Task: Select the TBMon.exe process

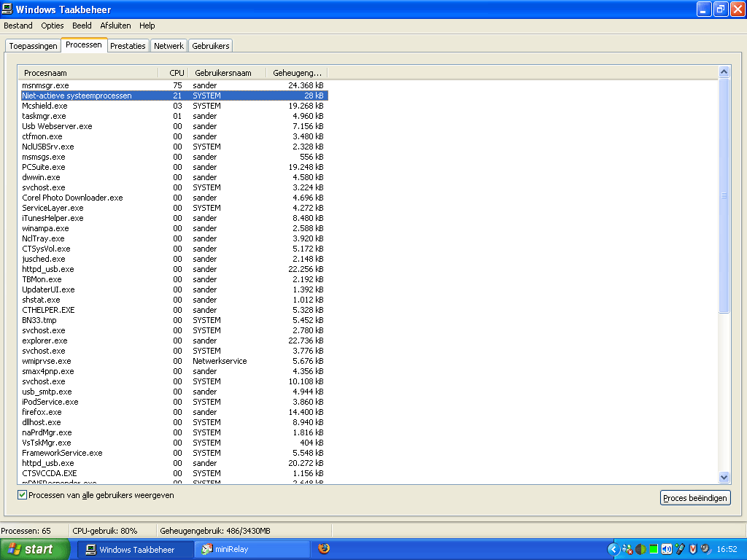Action: pos(174,279)
